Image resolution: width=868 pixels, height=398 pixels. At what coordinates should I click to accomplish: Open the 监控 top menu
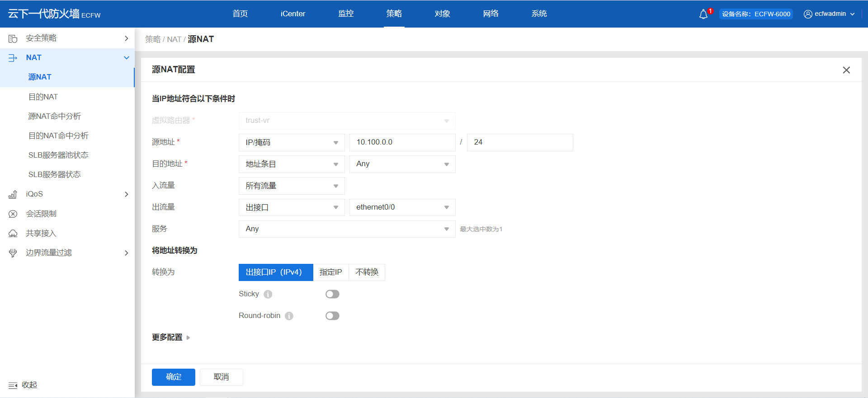coord(346,14)
